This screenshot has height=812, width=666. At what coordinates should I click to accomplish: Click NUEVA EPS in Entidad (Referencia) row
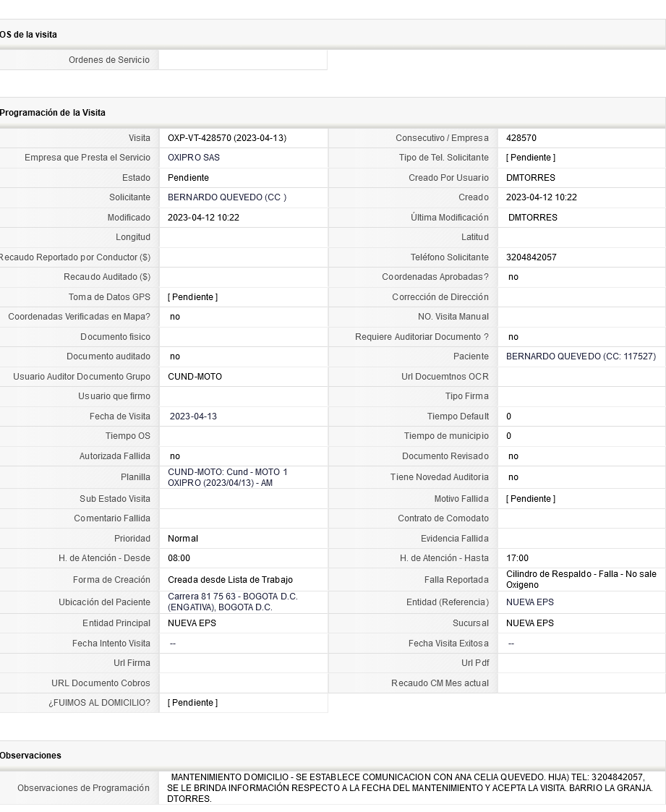529,602
